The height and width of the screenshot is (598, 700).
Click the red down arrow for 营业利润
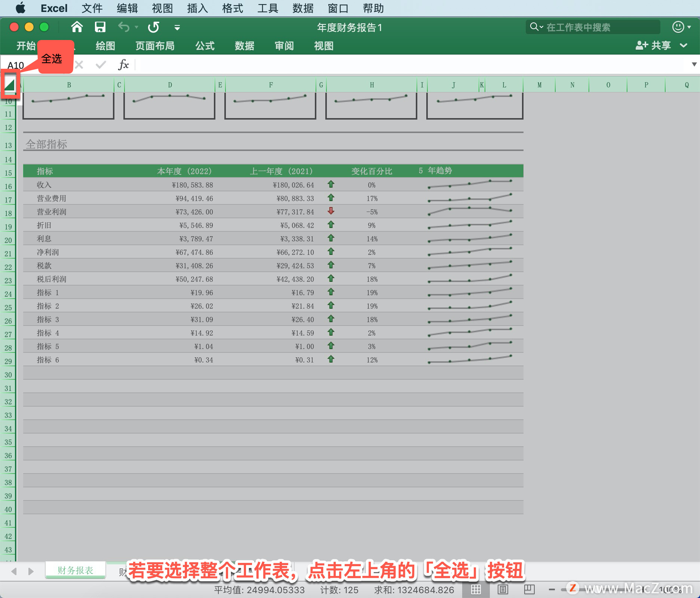pyautogui.click(x=331, y=211)
